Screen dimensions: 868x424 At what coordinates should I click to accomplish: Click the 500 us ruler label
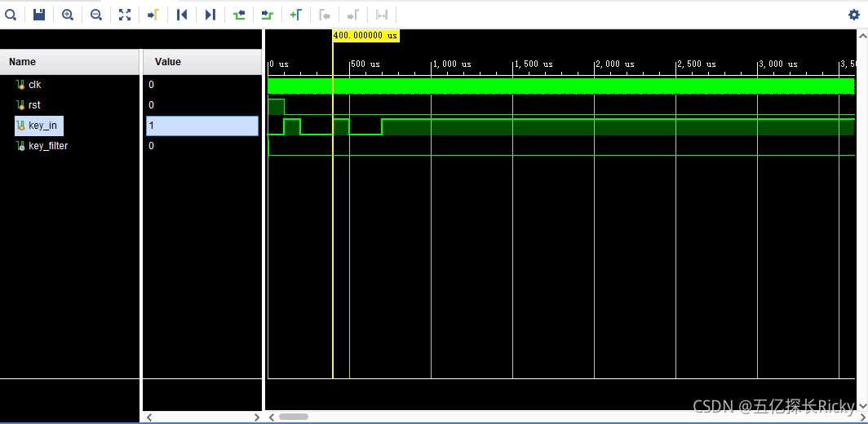tap(365, 64)
